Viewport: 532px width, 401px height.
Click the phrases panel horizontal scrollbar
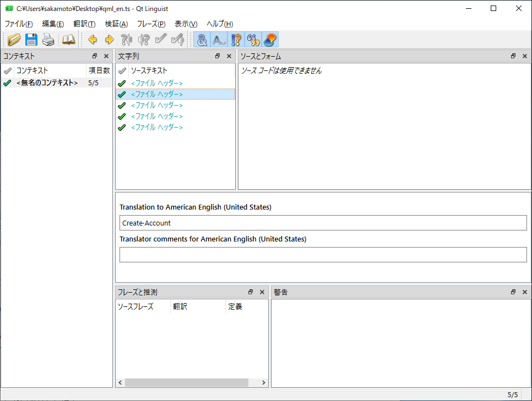[x=186, y=382]
